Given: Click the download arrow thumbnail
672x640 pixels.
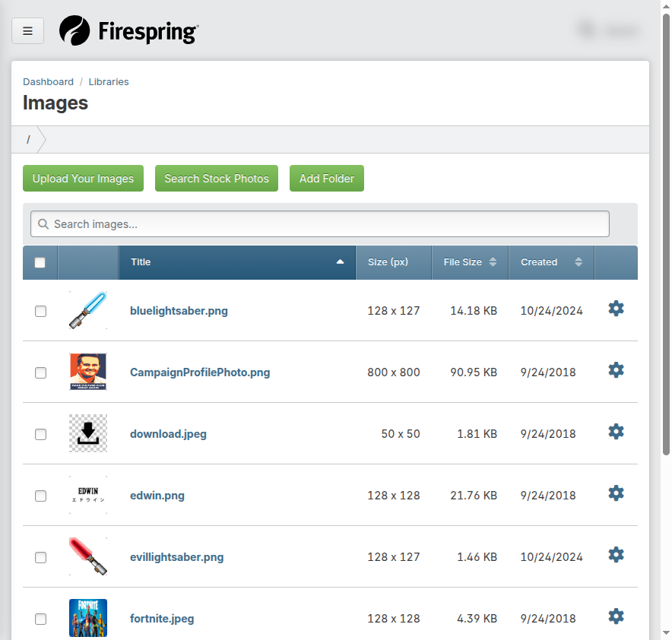Looking at the screenshot, I should point(88,433).
